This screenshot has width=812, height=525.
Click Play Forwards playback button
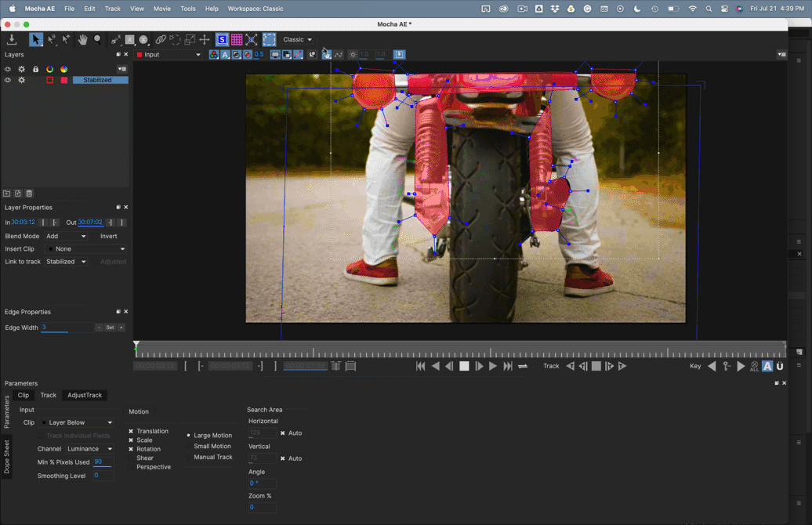pos(492,366)
